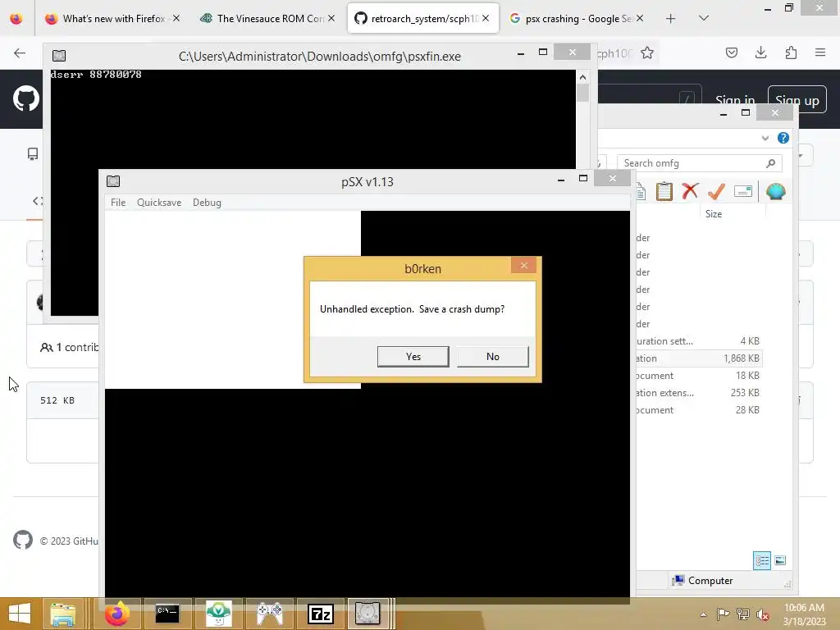Viewport: 840px width, 630px height.
Task: Click No in the b0rken dialog
Action: (492, 356)
